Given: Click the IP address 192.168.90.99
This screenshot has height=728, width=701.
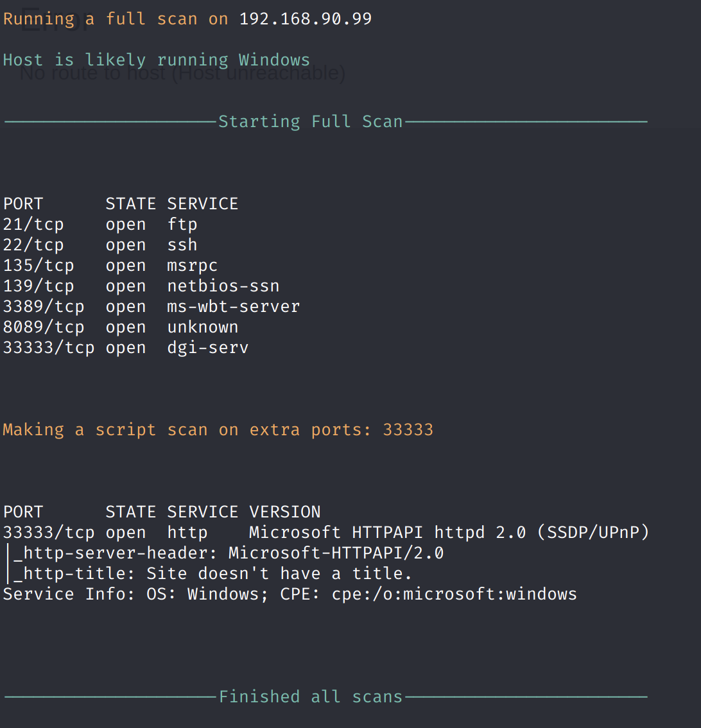Looking at the screenshot, I should (x=306, y=19).
